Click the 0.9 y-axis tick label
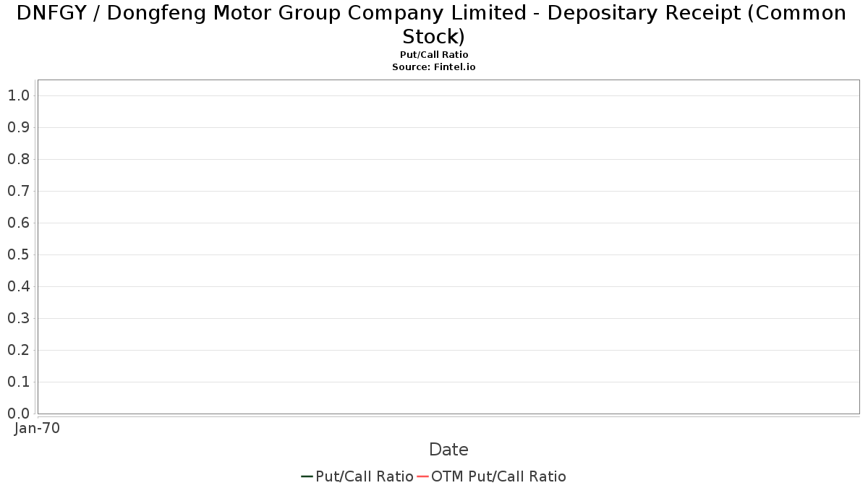 (x=19, y=127)
